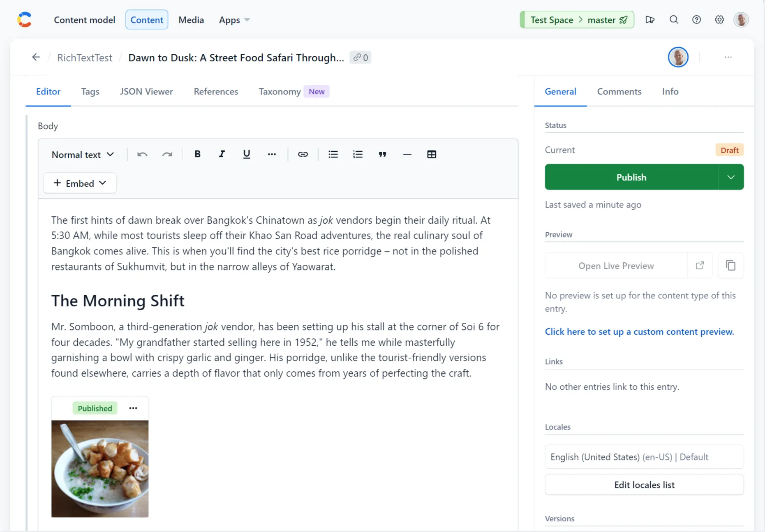Click the Contentful logo icon
Viewport: 765px width, 532px height.
[x=24, y=20]
